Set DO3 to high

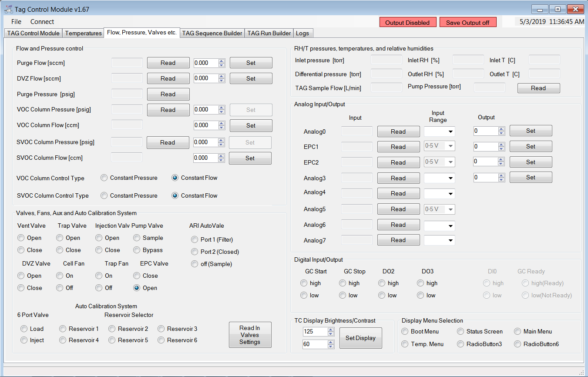click(x=427, y=283)
